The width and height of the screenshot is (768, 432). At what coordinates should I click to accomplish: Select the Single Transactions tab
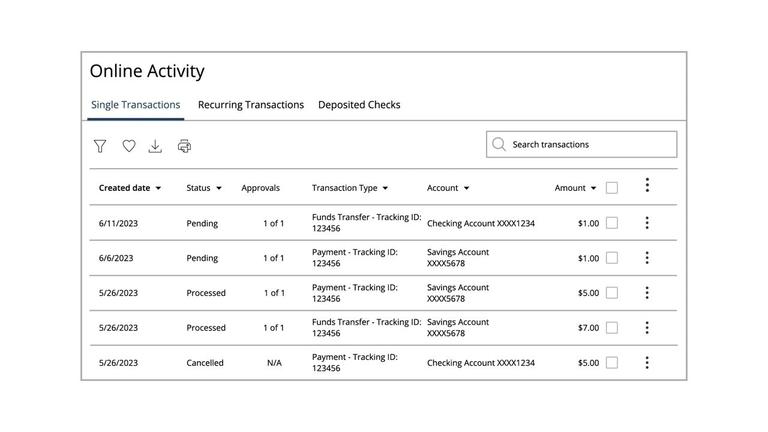pyautogui.click(x=136, y=105)
